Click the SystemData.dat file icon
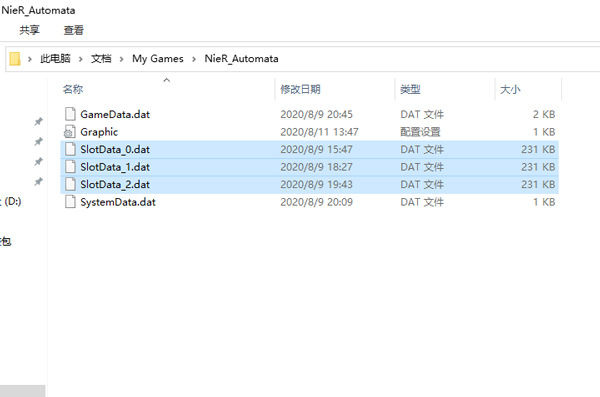Screen dimensions: 600x397 click(x=70, y=202)
